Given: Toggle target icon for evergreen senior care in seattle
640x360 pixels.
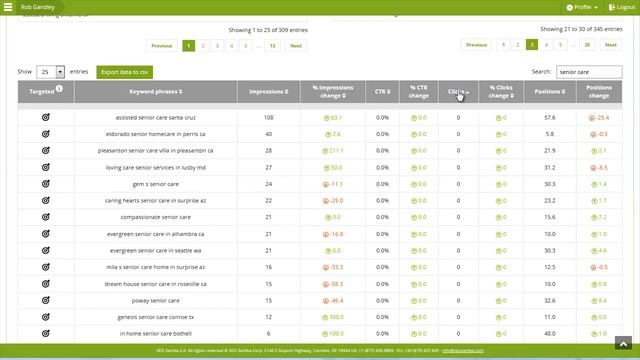Looking at the screenshot, I should (46, 251).
